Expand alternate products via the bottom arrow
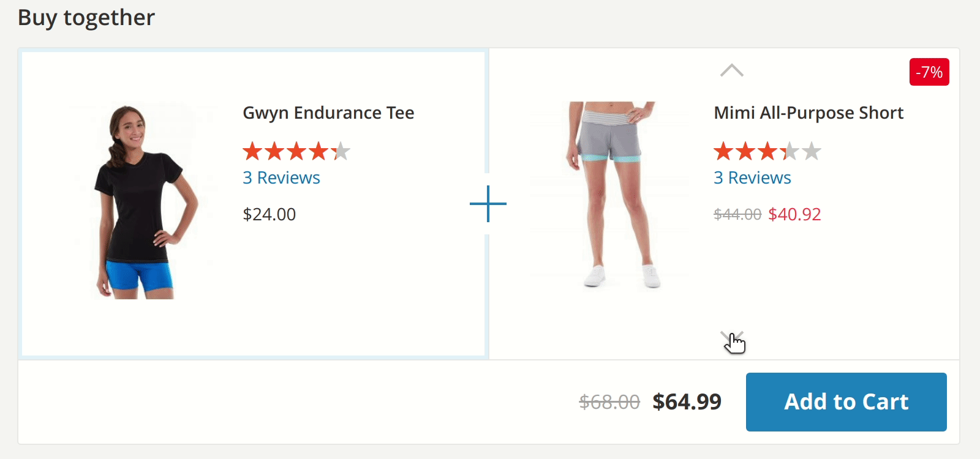The image size is (980, 459). pyautogui.click(x=731, y=338)
